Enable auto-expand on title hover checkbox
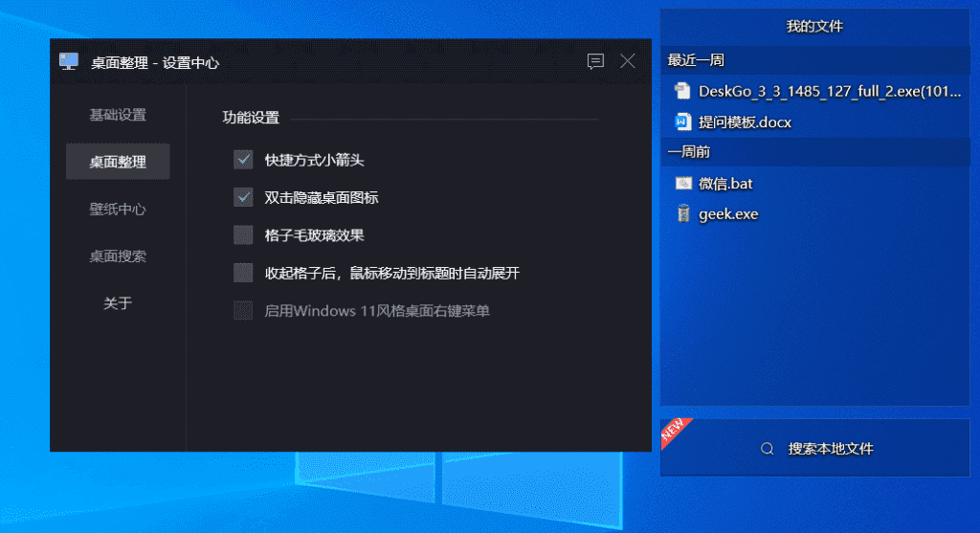This screenshot has height=533, width=980. [243, 273]
